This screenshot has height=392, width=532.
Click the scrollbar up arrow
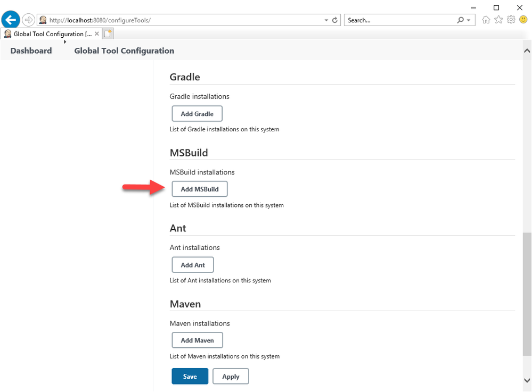pyautogui.click(x=527, y=51)
